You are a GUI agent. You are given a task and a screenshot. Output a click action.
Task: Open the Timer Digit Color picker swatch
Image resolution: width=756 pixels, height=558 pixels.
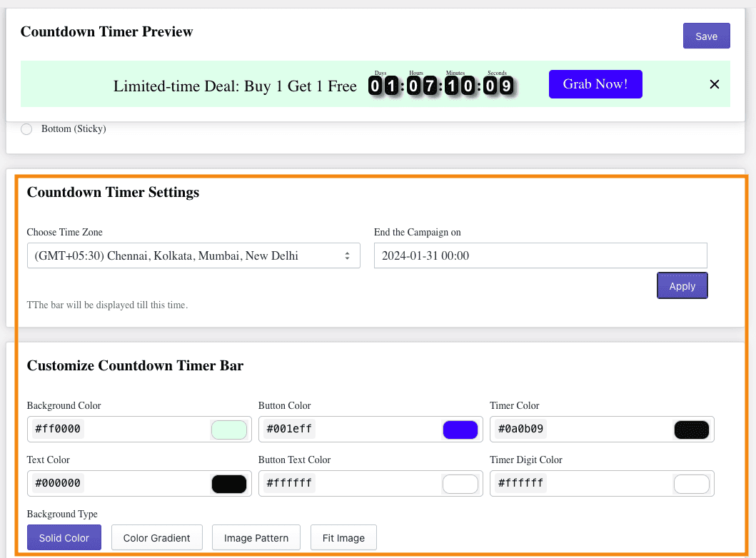[691, 483]
